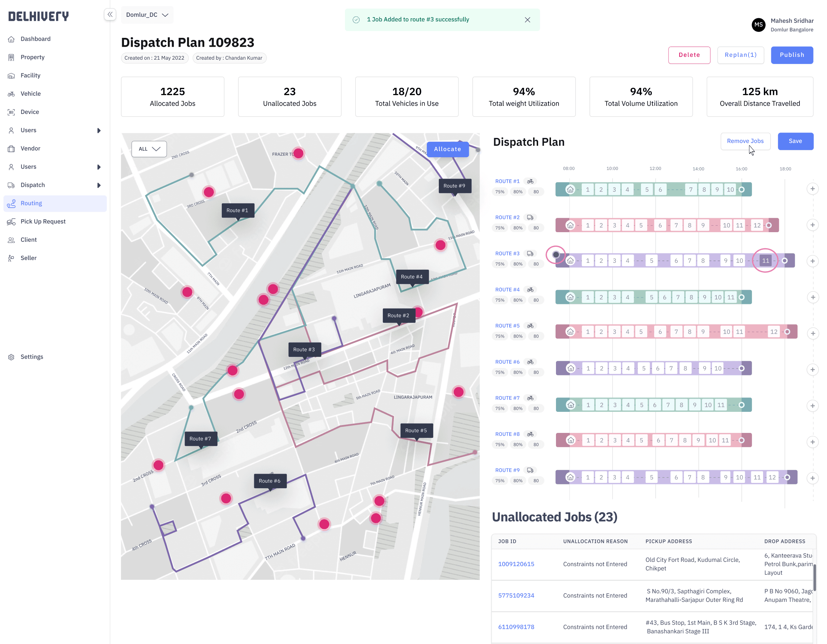
Task: Open the Domlur_DC facility dropdown
Action: tap(147, 15)
